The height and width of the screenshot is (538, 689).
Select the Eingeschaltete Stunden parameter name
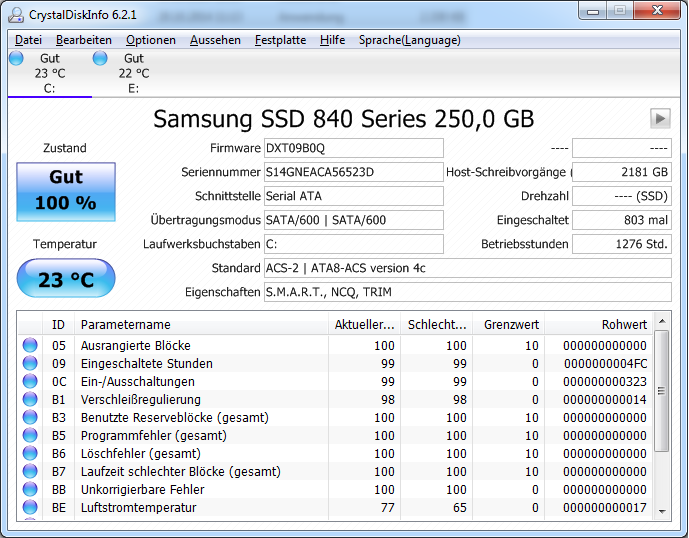click(146, 364)
